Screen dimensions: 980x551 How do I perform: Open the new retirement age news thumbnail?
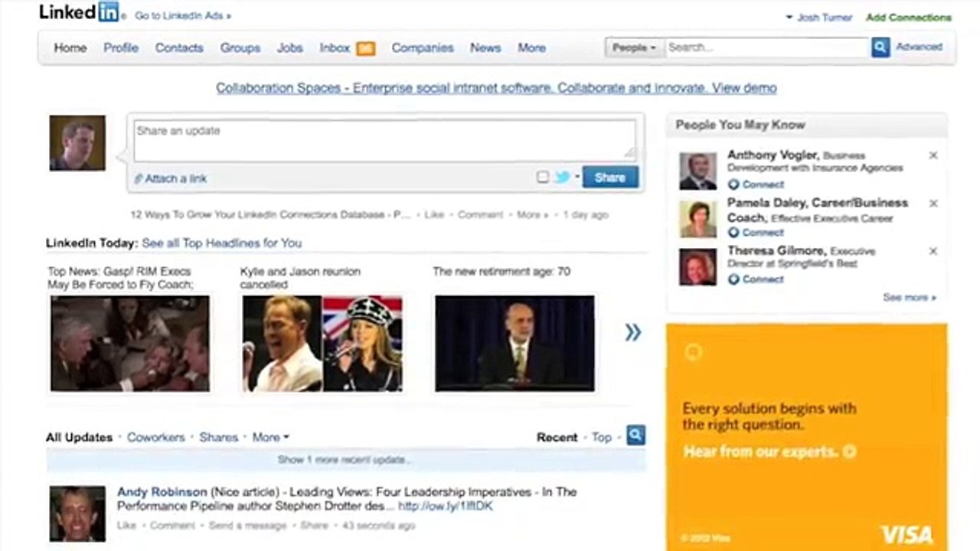point(514,344)
